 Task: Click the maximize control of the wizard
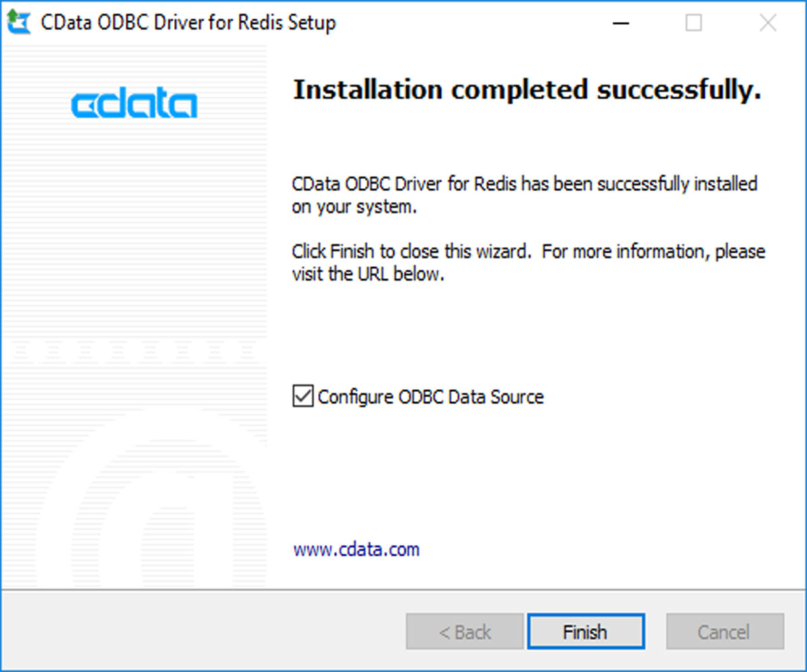pyautogui.click(x=694, y=22)
